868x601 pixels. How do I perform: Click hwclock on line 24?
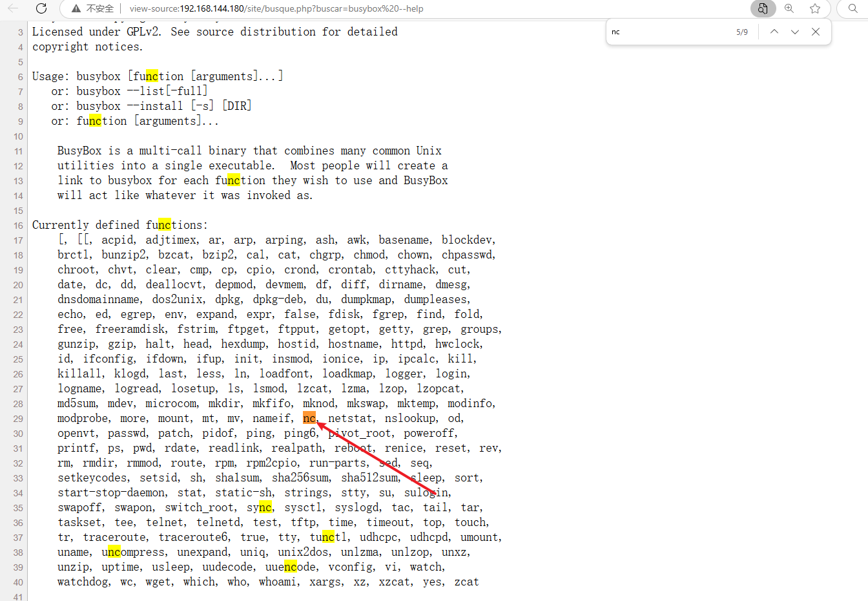[x=457, y=344]
